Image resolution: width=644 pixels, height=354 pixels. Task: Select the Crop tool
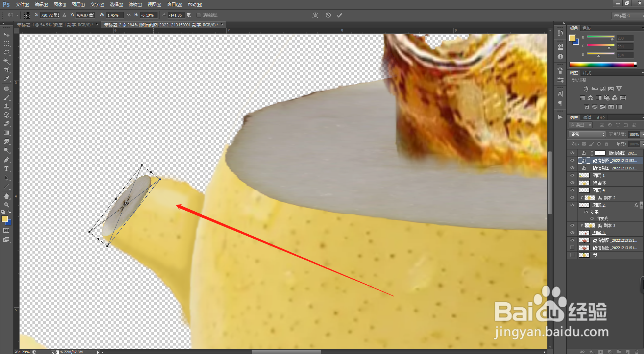coord(6,70)
